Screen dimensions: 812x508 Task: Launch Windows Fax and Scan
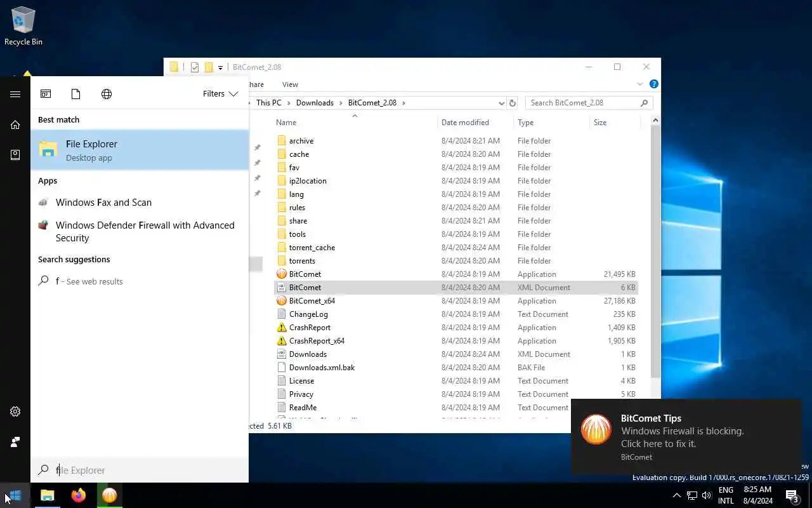140,203
